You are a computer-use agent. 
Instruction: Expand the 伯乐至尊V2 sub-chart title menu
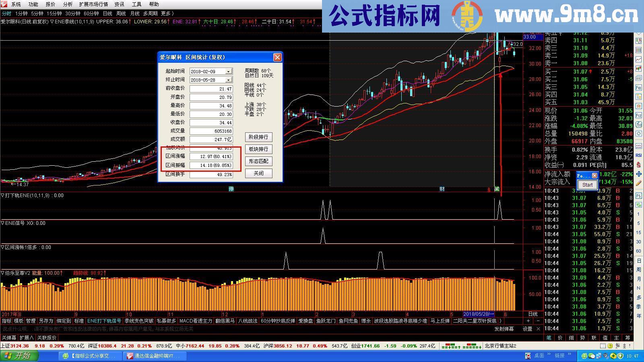click(2, 273)
